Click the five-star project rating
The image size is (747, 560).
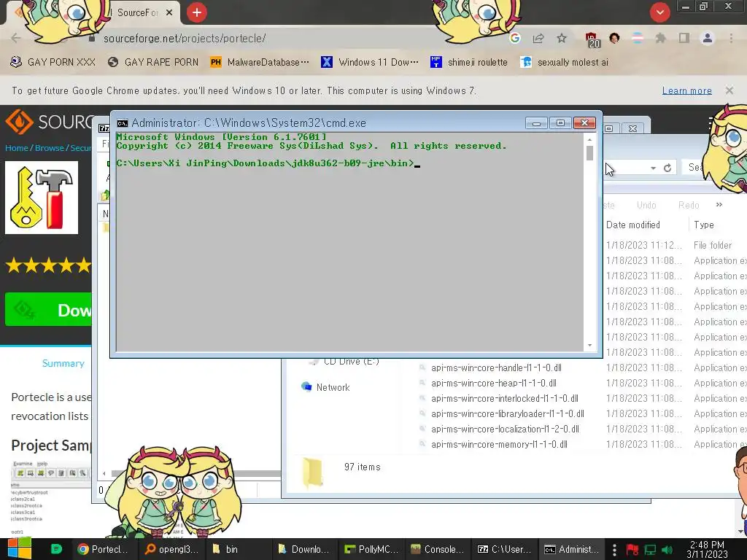pos(48,265)
